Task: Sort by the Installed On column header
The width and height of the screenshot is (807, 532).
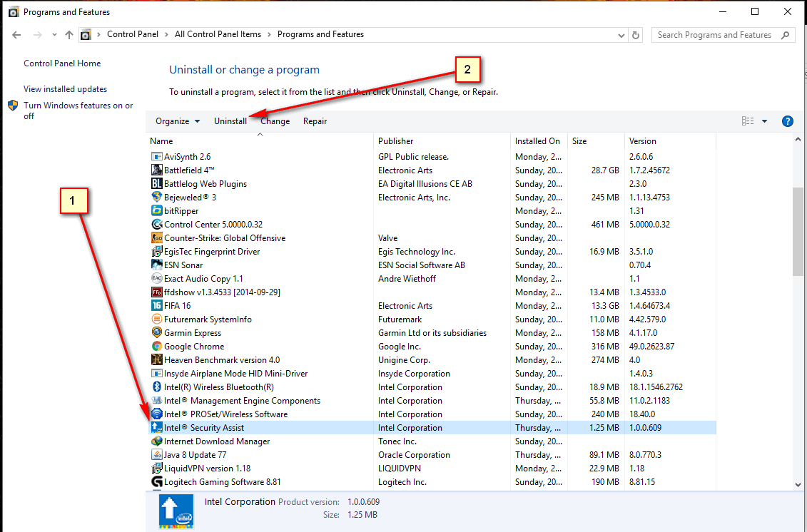Action: pyautogui.click(x=539, y=141)
